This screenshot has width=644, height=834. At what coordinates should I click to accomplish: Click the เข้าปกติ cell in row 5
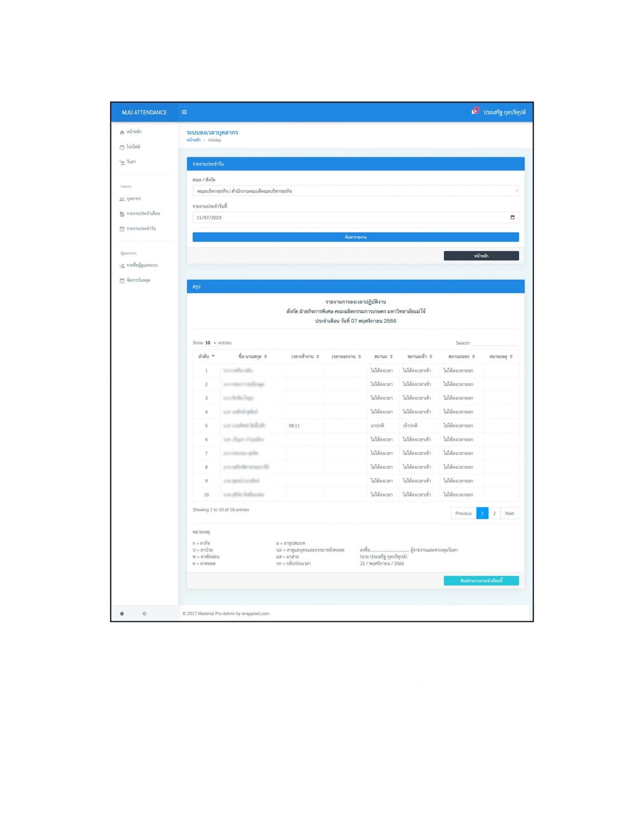point(420,426)
